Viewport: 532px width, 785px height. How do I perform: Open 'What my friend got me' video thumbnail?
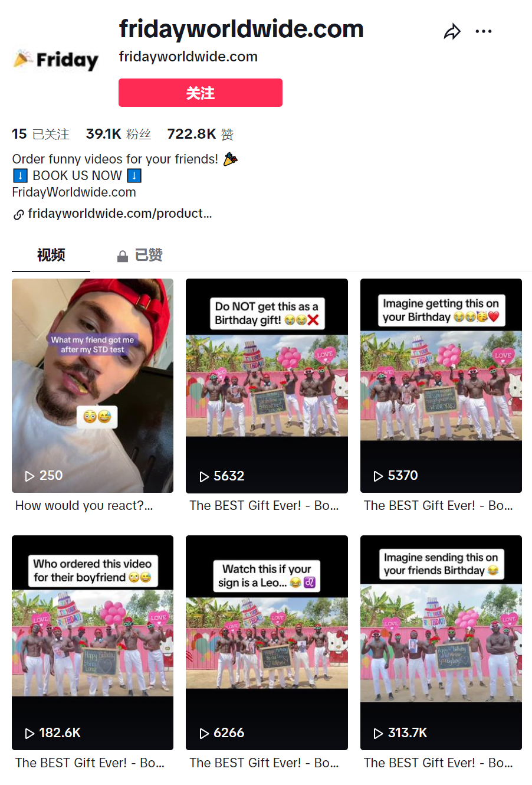click(93, 385)
